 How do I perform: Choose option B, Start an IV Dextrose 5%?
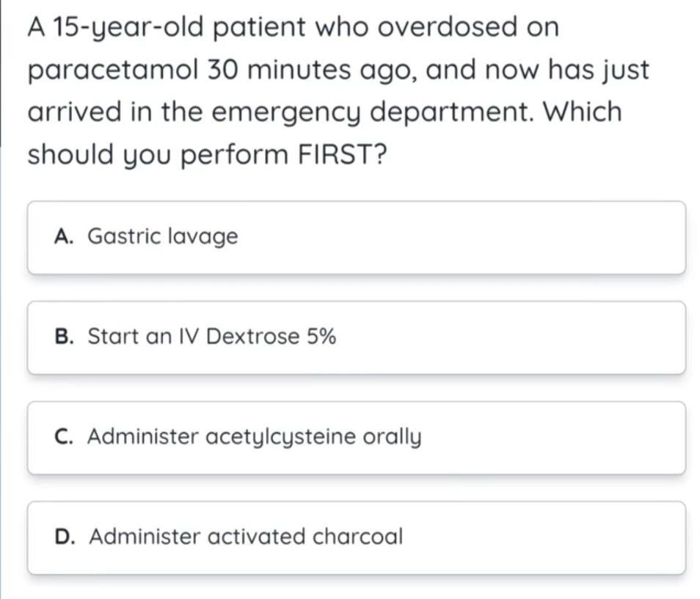[x=357, y=338]
